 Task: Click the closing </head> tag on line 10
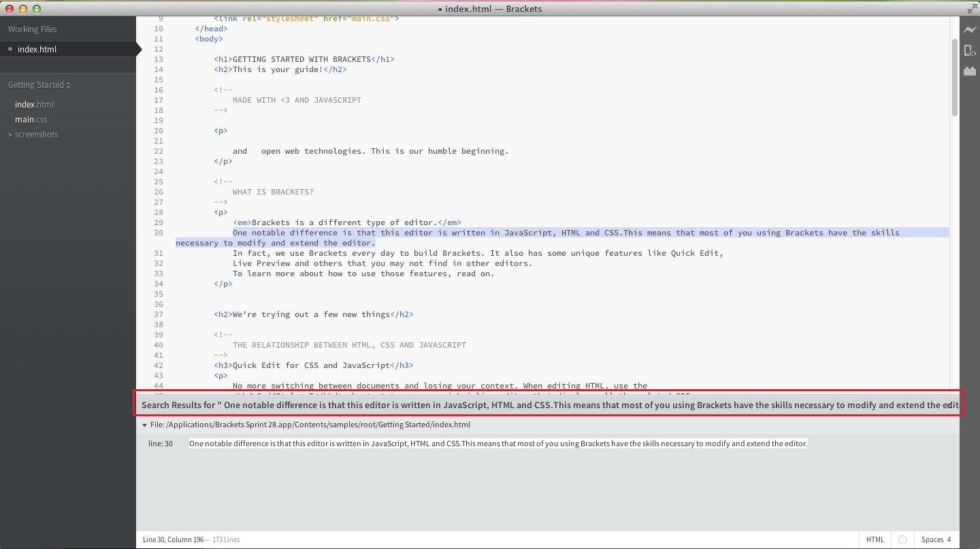211,29
